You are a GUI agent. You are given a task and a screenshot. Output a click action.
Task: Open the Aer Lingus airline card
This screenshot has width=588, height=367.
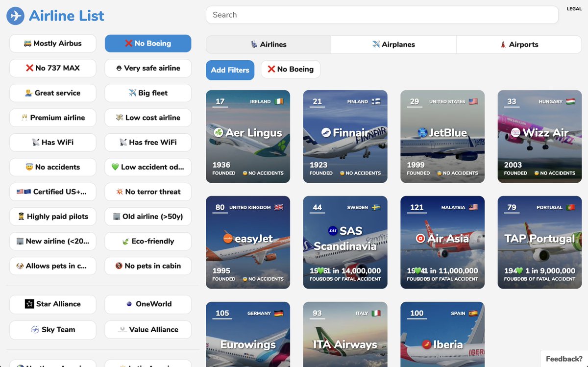[x=248, y=137]
